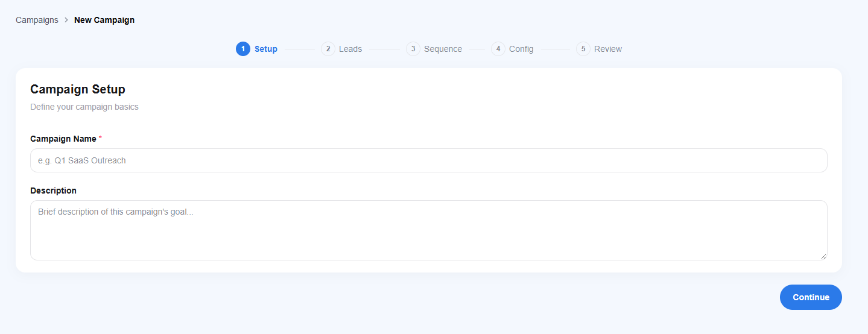868x334 pixels.
Task: Click 'Define your campaign basics' subtitle
Action: pos(84,107)
